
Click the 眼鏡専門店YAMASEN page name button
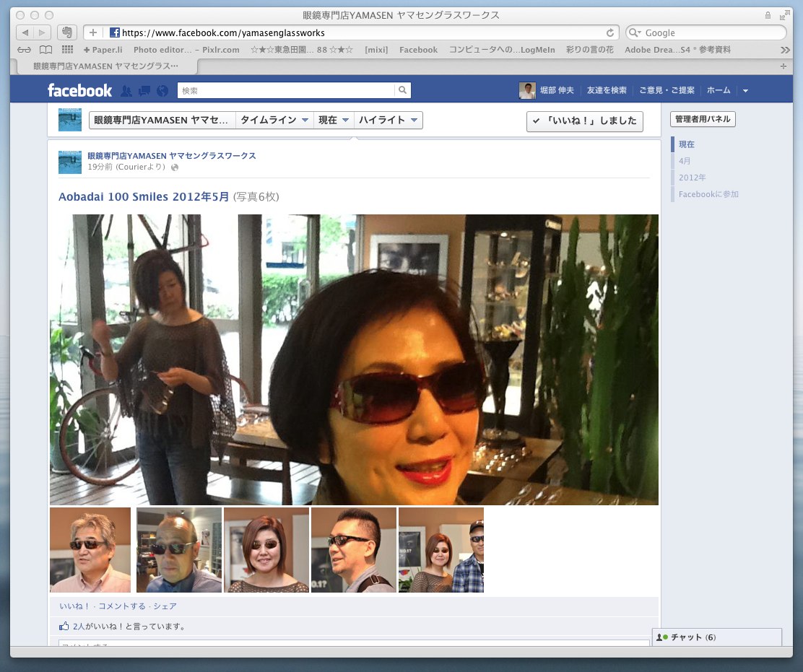point(162,121)
